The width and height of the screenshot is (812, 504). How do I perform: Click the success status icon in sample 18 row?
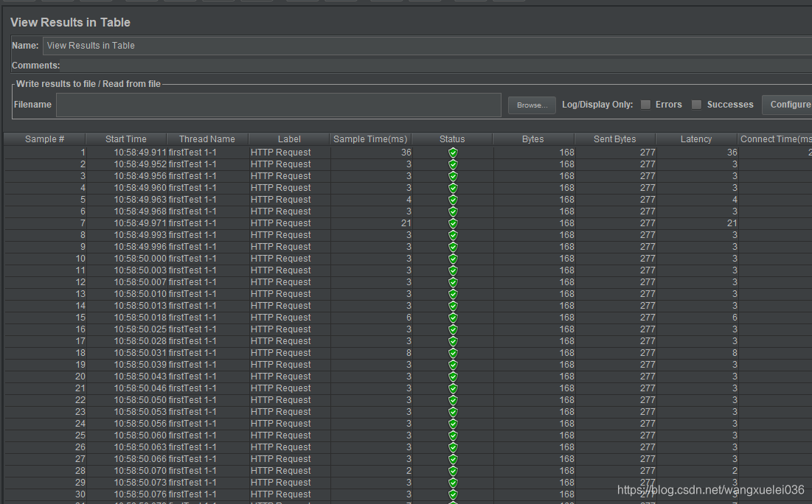click(x=453, y=354)
